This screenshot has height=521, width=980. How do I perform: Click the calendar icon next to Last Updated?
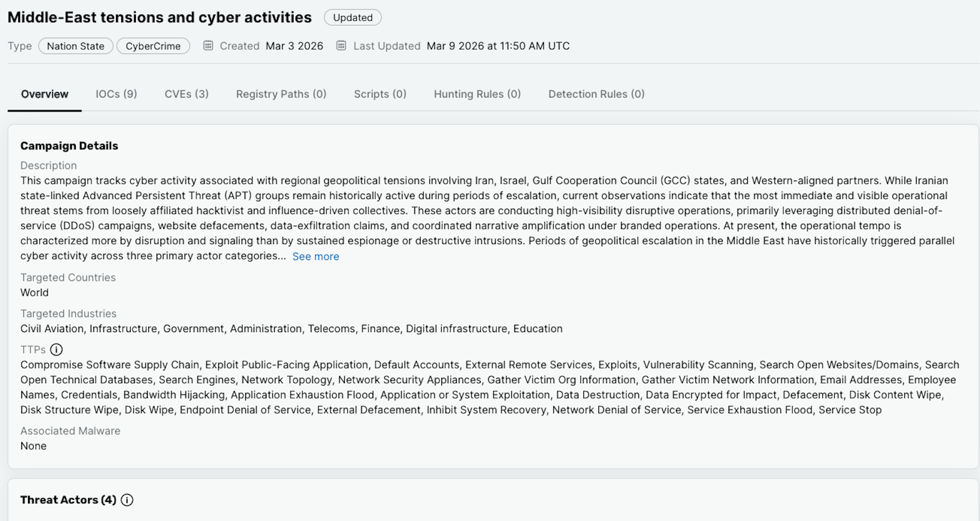(x=341, y=46)
